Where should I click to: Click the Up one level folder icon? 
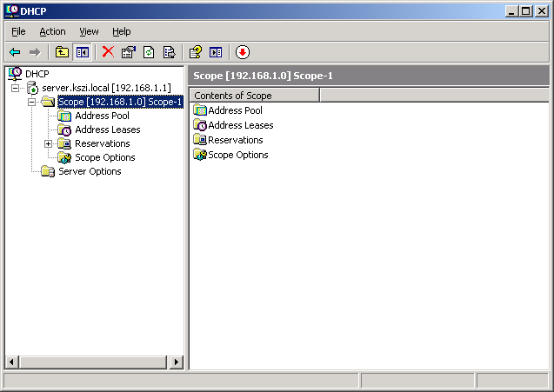pyautogui.click(x=63, y=53)
